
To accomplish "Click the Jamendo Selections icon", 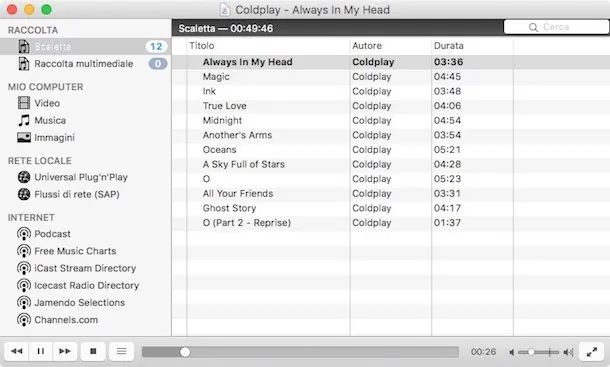I will point(24,302).
